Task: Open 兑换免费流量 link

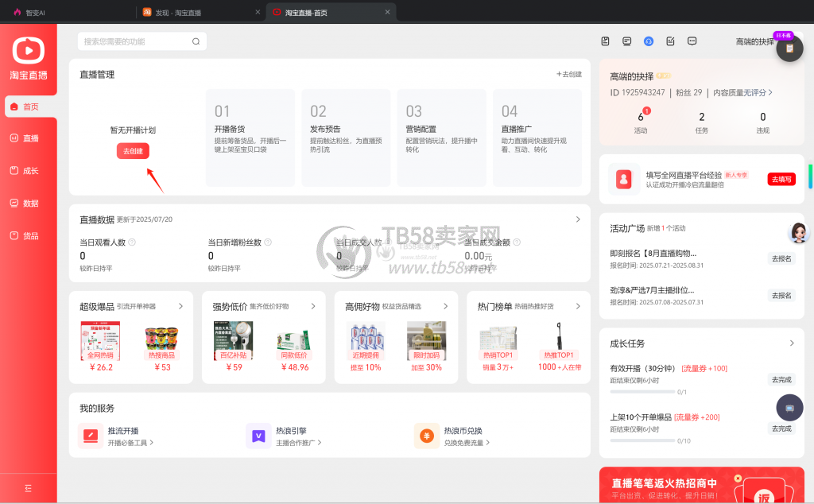Action: tap(467, 443)
